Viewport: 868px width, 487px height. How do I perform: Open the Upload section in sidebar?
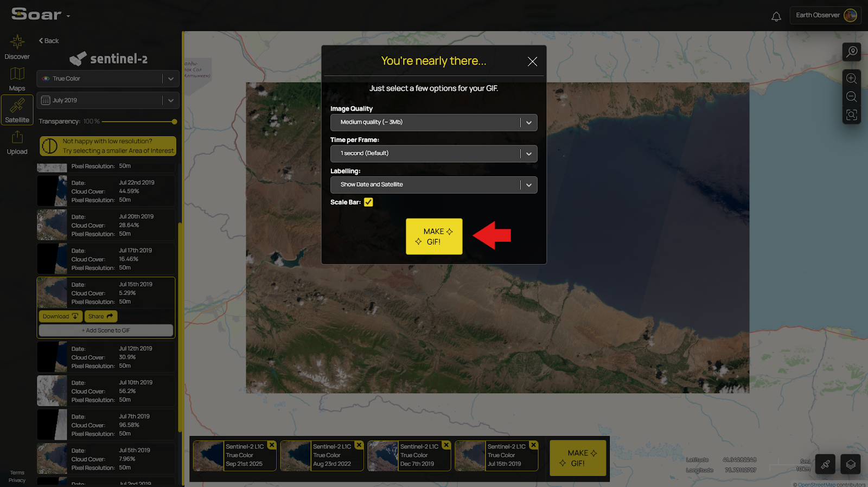17,143
